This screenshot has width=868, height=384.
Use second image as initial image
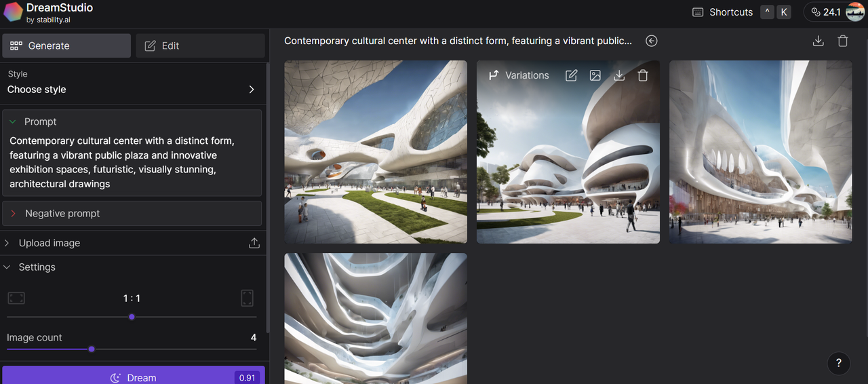point(595,75)
